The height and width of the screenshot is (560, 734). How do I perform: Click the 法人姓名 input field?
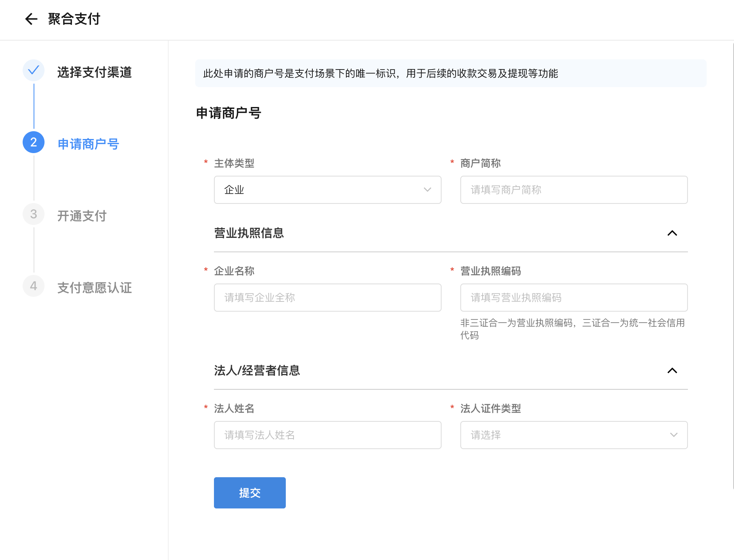(327, 435)
